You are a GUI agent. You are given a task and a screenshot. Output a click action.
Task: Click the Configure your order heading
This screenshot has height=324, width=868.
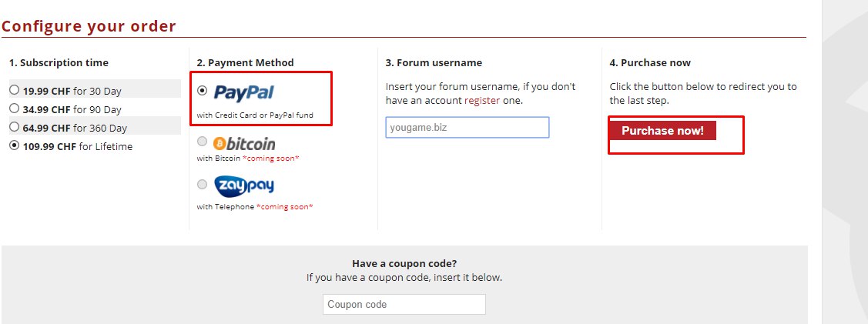coord(89,26)
